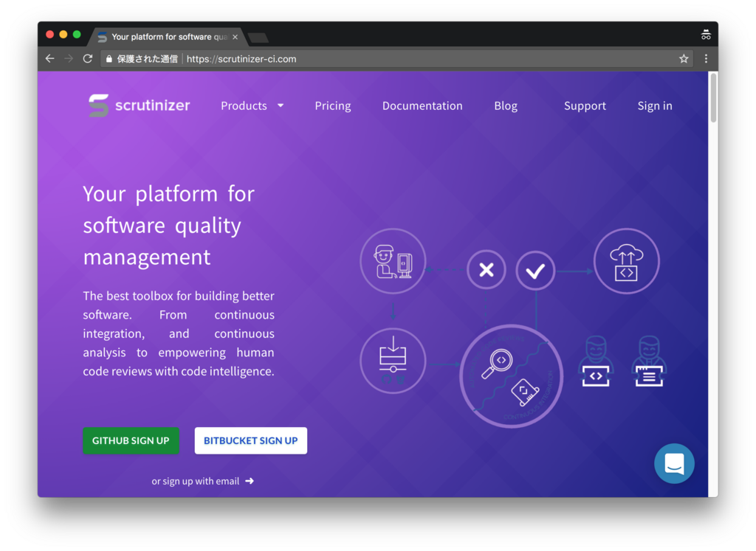Screen dimensions: 756x551
Task: Select the 'Your platform for software' tab
Action: point(169,37)
